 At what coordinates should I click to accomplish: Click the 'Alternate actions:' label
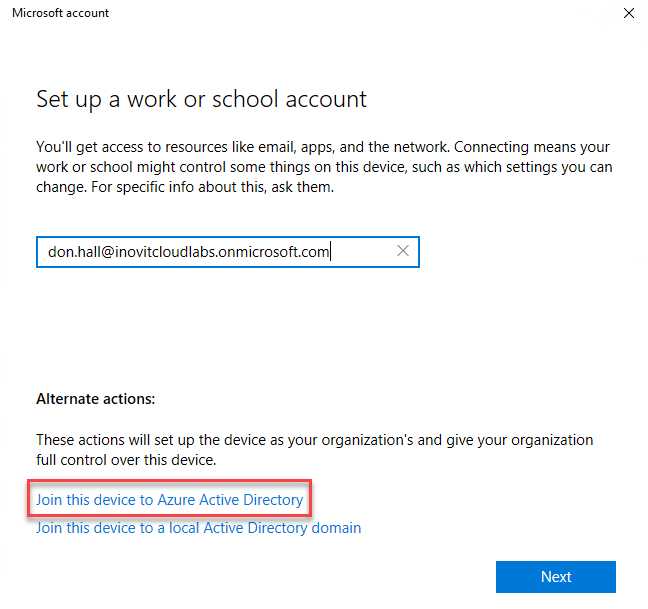point(95,399)
